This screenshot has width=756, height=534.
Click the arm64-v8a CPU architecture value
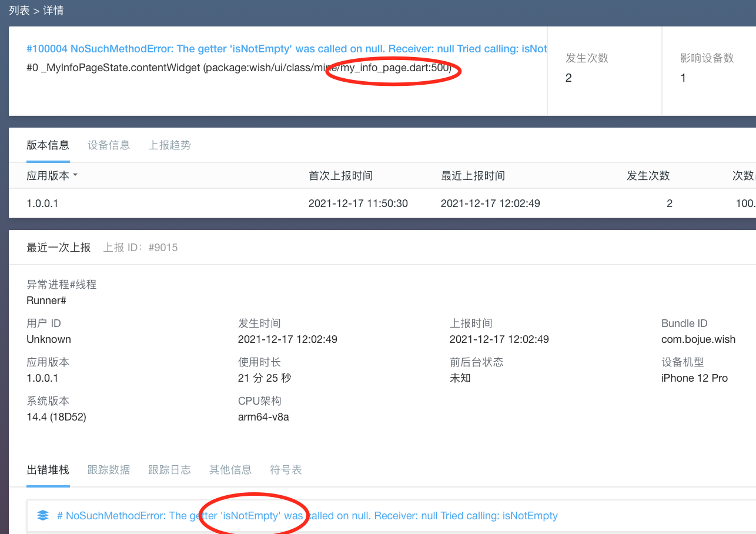click(263, 417)
